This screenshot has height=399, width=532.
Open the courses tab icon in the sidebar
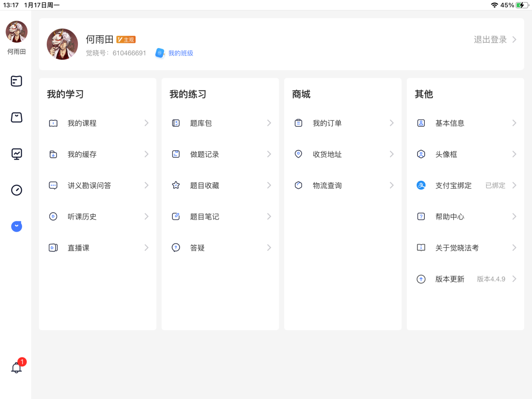tap(16, 81)
